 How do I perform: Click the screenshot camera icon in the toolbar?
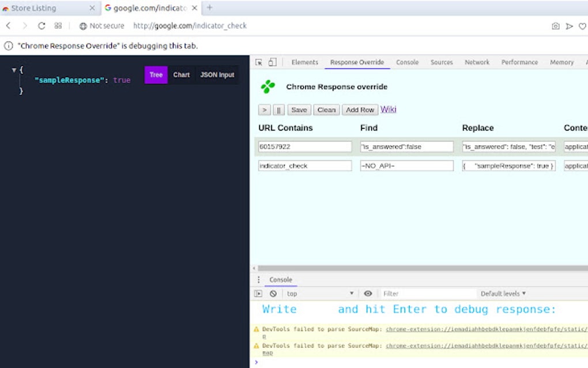click(x=555, y=25)
